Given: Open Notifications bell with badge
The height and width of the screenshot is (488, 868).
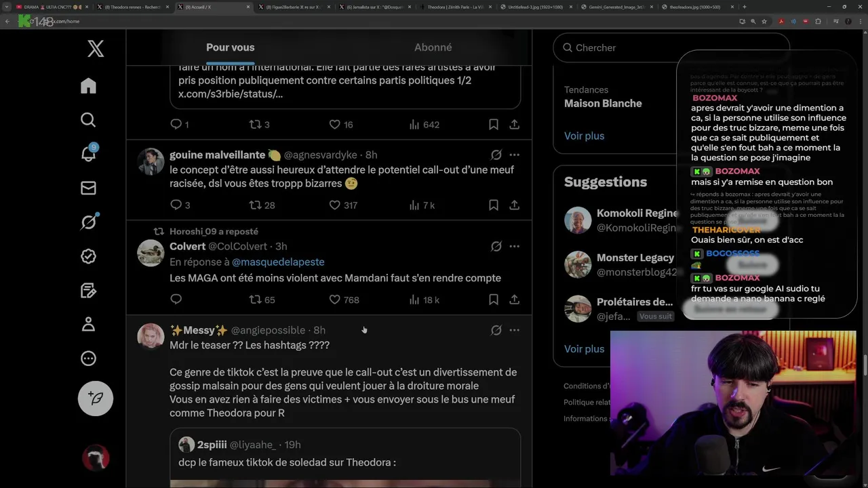Looking at the screenshot, I should coord(88,153).
